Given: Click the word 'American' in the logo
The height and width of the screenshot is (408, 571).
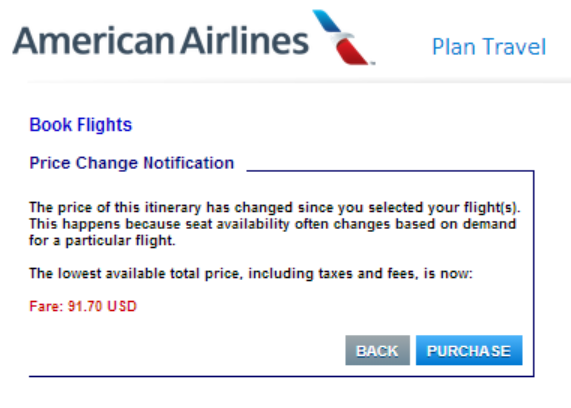Looking at the screenshot, I should click(94, 41).
